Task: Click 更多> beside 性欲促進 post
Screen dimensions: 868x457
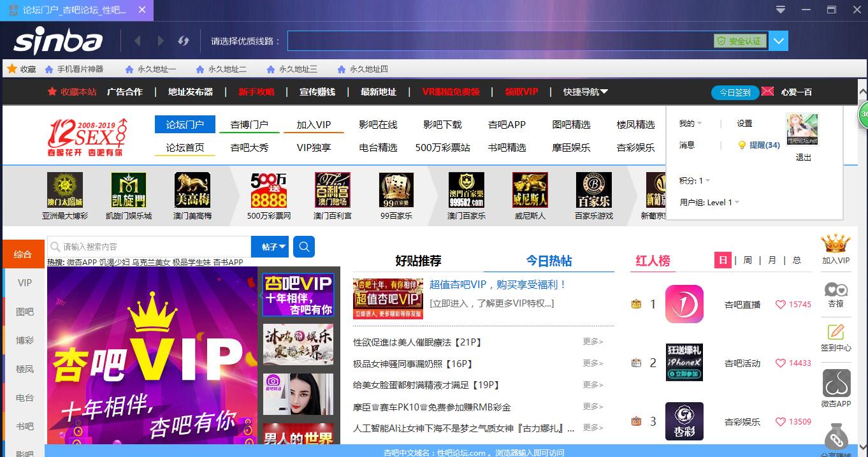Action: point(593,342)
